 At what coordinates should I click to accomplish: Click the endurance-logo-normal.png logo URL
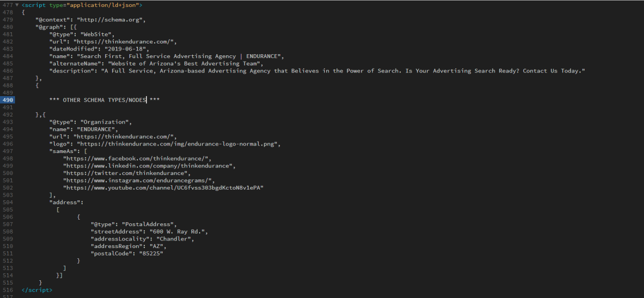179,144
